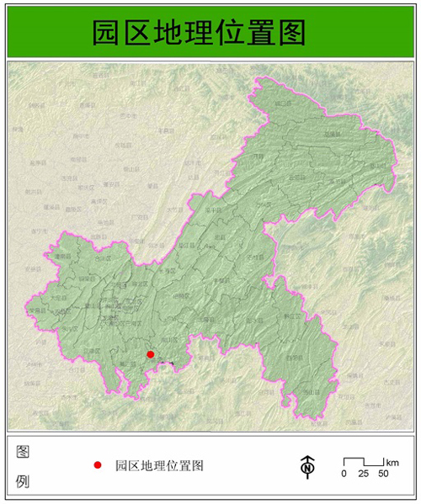The width and height of the screenshot is (421, 504).
Task: Click the green banner title 园区地理位置图
Action: (199, 33)
